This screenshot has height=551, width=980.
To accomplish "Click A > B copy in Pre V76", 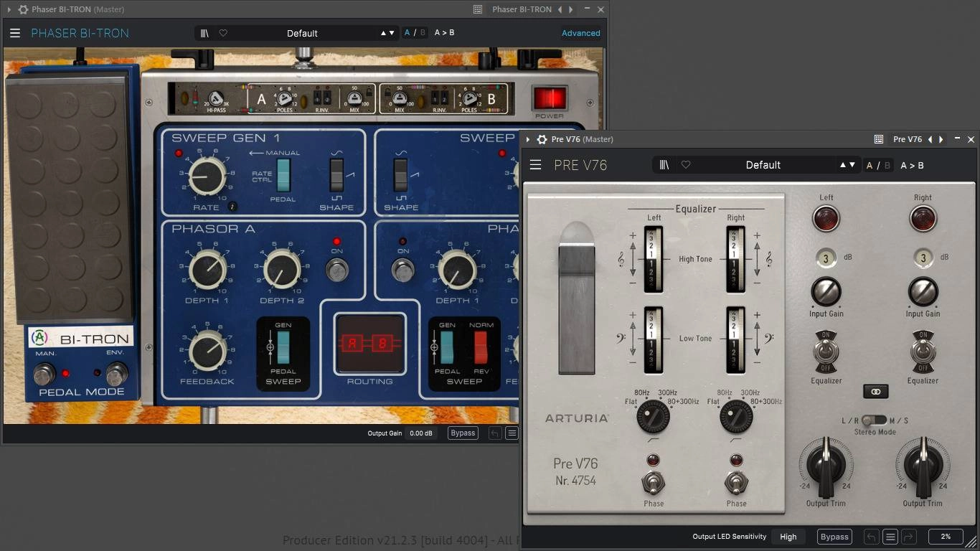I will pyautogui.click(x=912, y=165).
